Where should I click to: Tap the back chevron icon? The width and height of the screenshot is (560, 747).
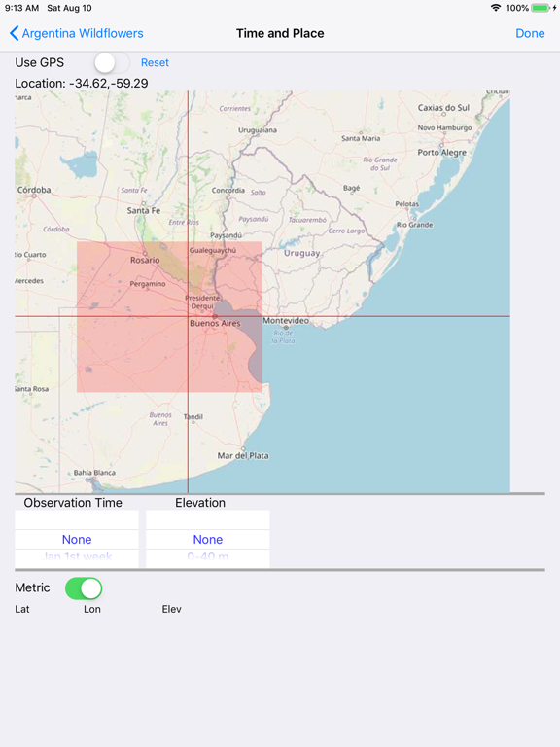15,33
